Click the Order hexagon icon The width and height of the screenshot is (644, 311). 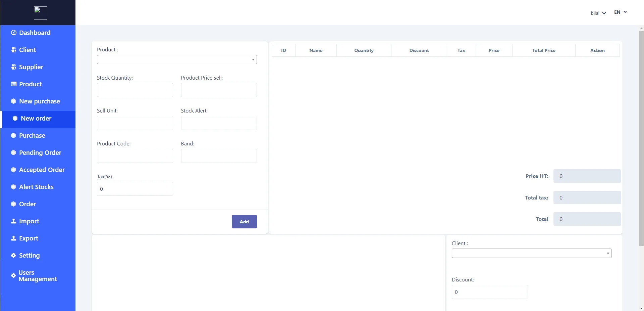(x=13, y=204)
